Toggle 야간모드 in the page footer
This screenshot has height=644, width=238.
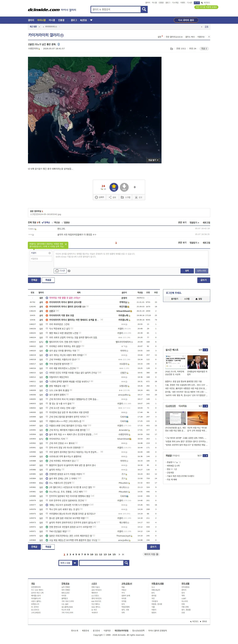[195, 621]
